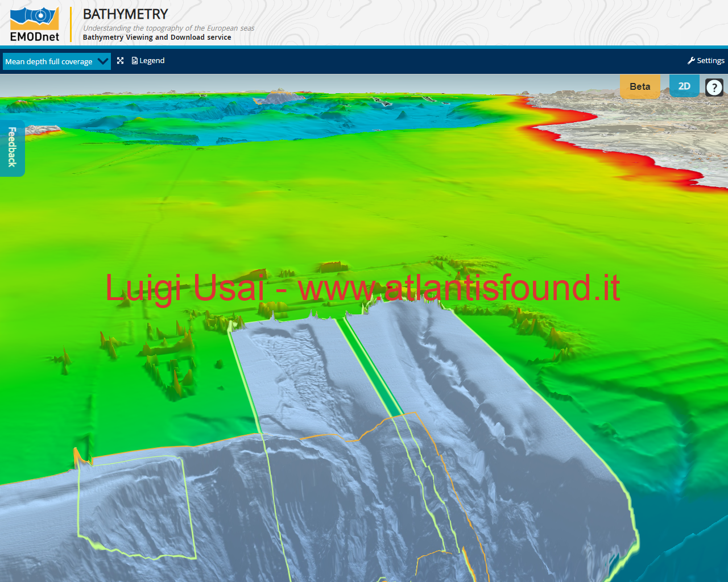
Task: Open the EMODnet logo home link
Action: point(35,24)
